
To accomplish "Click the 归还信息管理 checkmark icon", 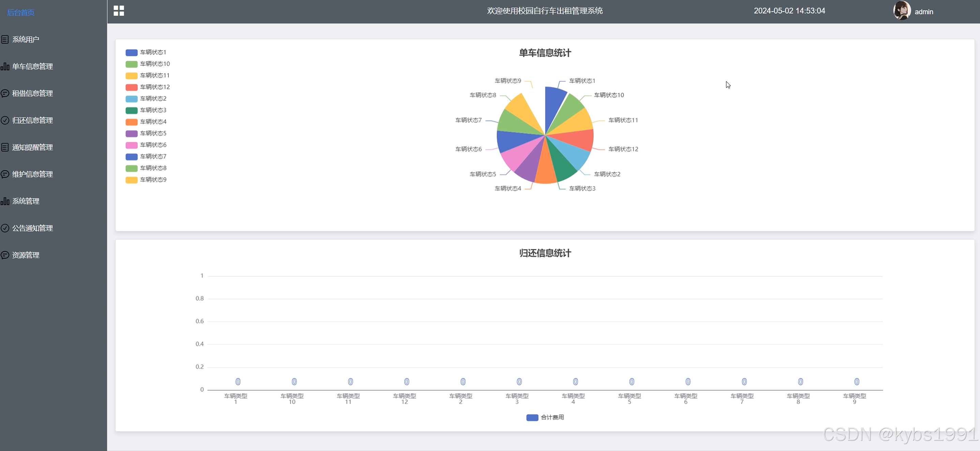I will 5,120.
